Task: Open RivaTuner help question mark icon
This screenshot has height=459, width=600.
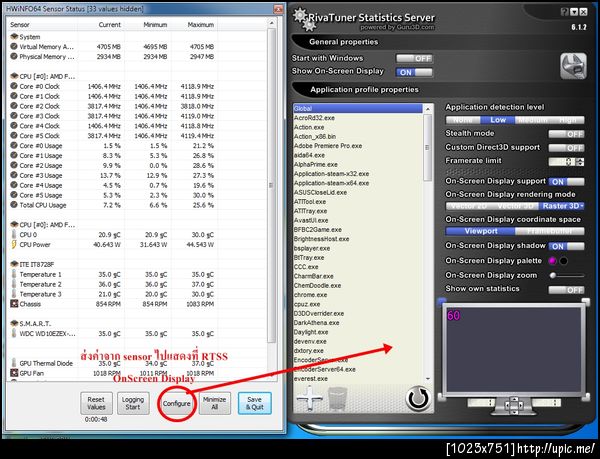Action: pyautogui.click(x=564, y=12)
